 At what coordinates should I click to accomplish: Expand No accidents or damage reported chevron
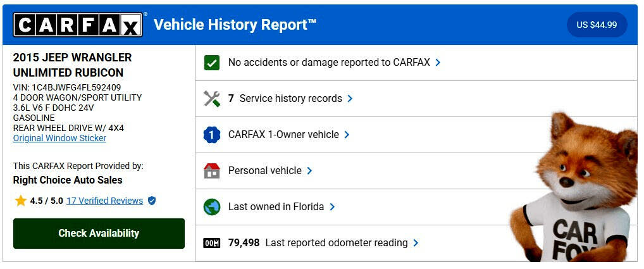[x=438, y=63]
